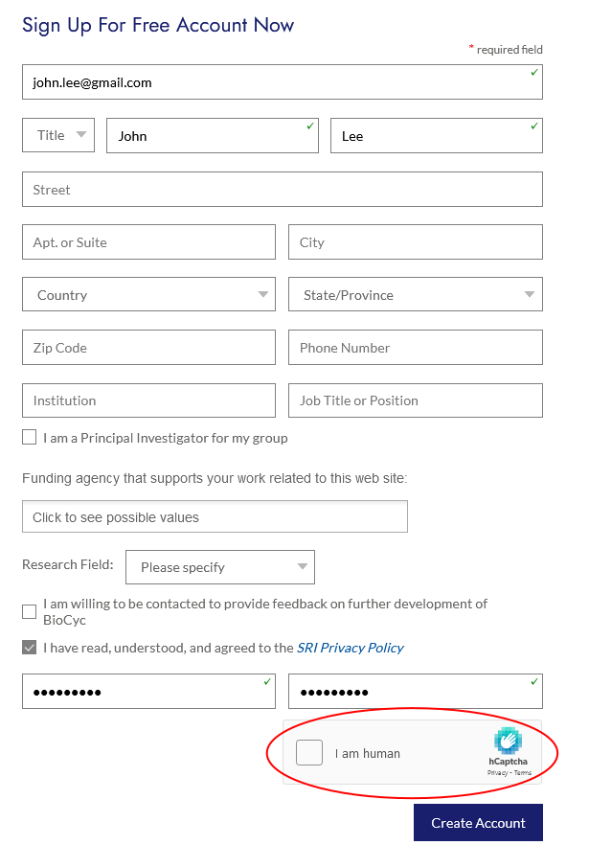
Task: Expand the Research Field dropdown
Action: point(220,567)
